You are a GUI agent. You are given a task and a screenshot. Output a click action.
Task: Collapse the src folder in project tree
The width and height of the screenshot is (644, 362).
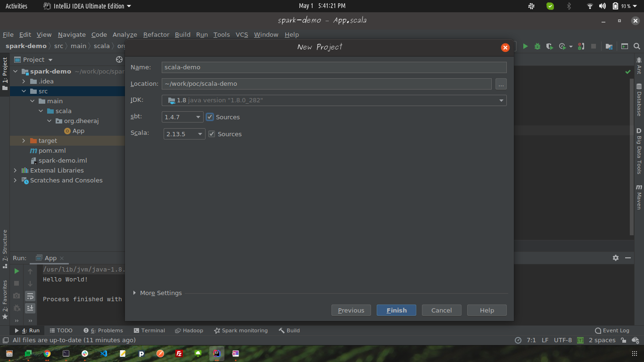[24, 91]
